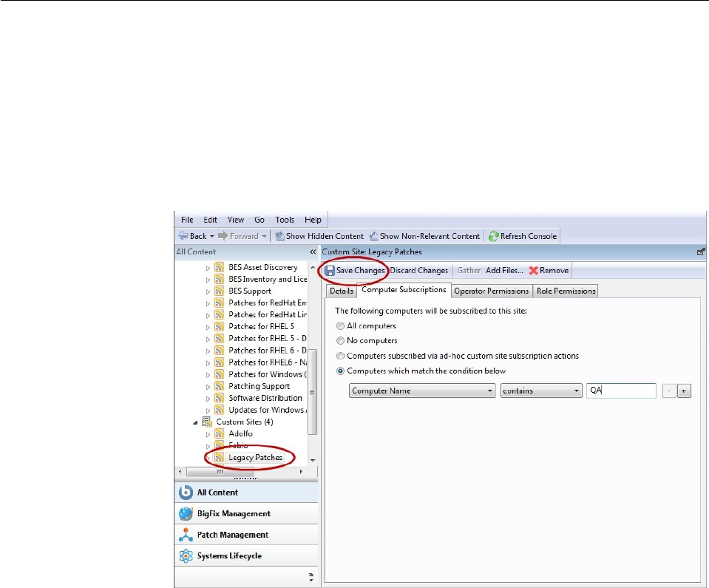This screenshot has width=709, height=588.
Task: Remove the condition with the minus button
Action: (669, 391)
